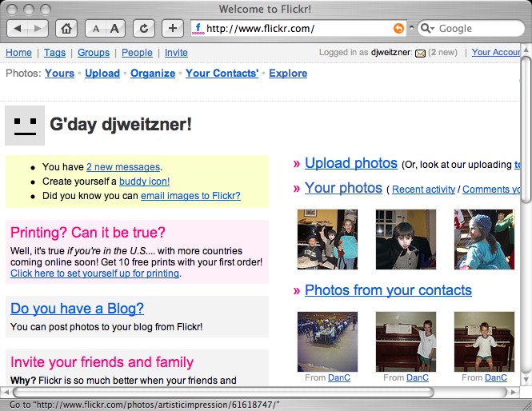Open the Explore link in the Photos navigation

pyautogui.click(x=288, y=73)
